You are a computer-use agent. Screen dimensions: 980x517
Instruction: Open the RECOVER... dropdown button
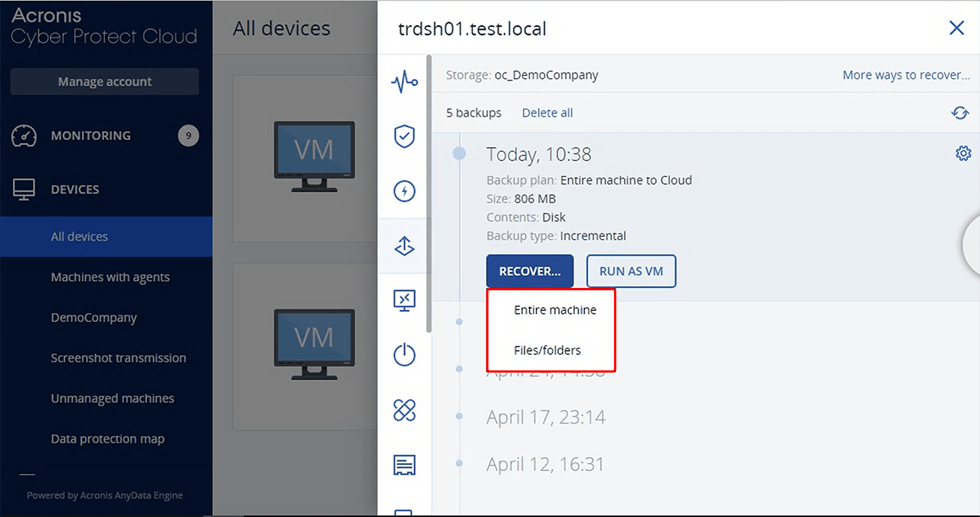coord(530,271)
